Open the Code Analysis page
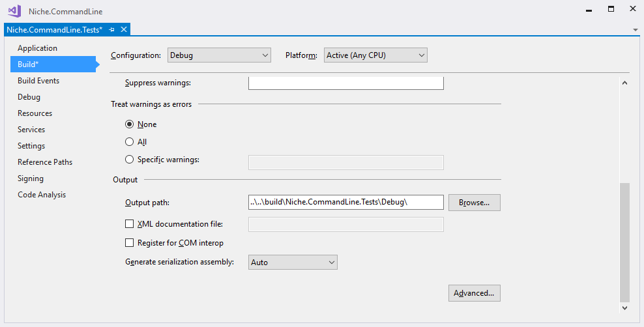The image size is (644, 327). click(42, 195)
